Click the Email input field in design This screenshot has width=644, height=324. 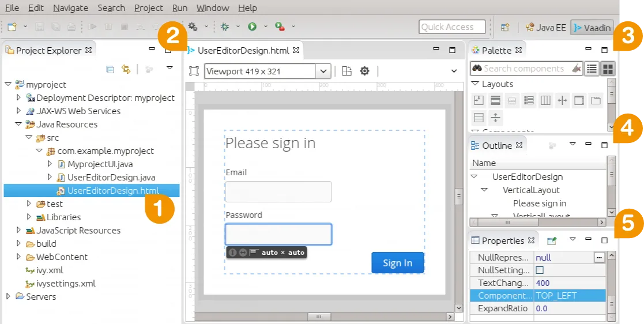(278, 192)
